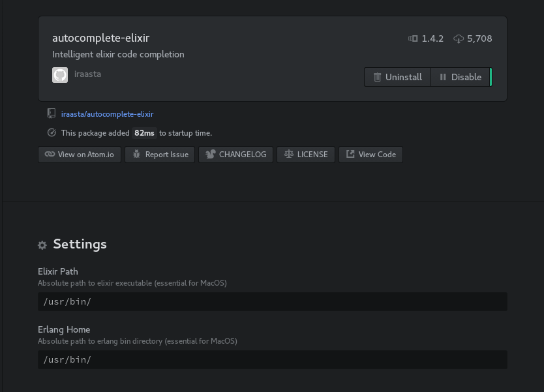
Task: Click the Elixir Path setting label
Action: (58, 271)
